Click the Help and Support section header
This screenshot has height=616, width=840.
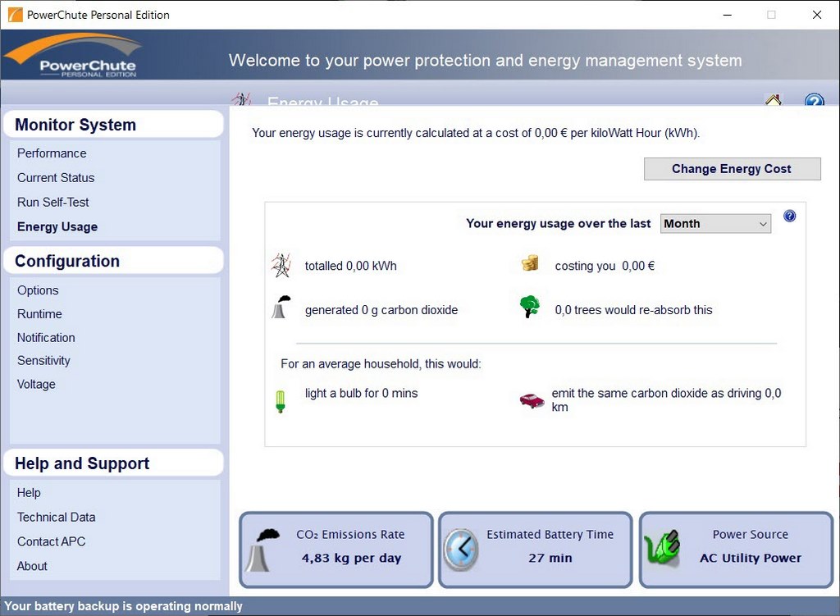113,463
